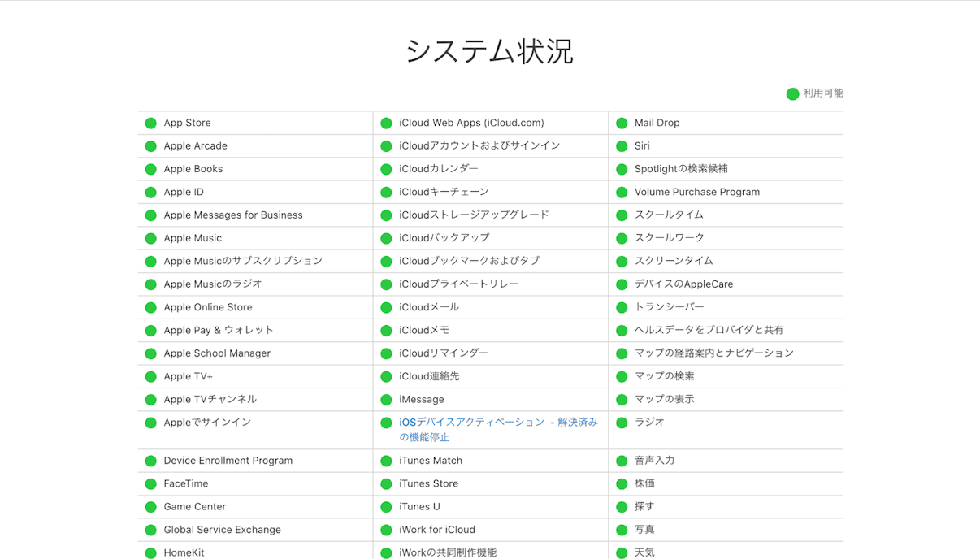The height and width of the screenshot is (559, 980).
Task: Click the status indicator for Apple Books
Action: click(150, 169)
